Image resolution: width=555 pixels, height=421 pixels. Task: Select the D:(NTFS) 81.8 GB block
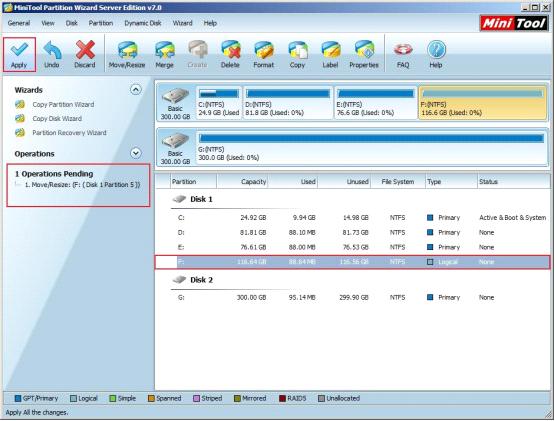coord(288,103)
